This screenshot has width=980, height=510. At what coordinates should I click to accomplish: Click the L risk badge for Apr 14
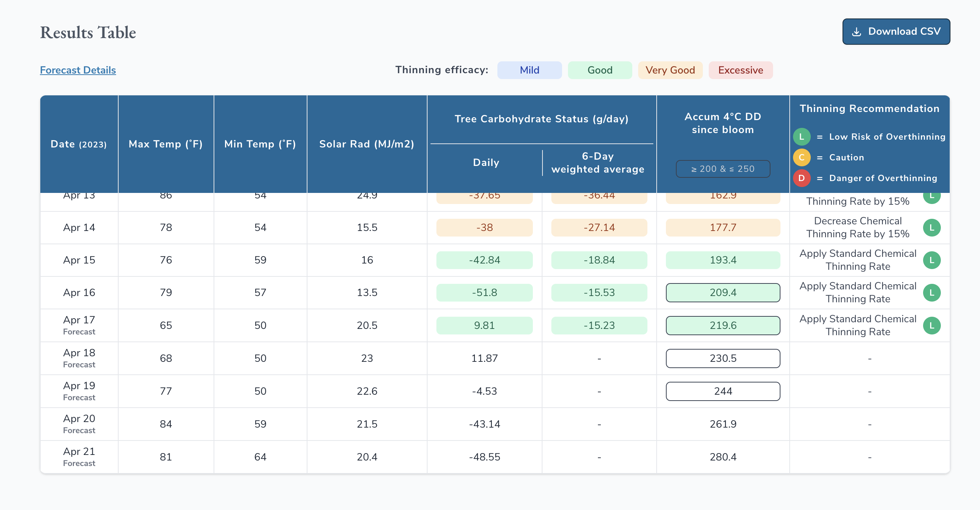[x=931, y=228]
